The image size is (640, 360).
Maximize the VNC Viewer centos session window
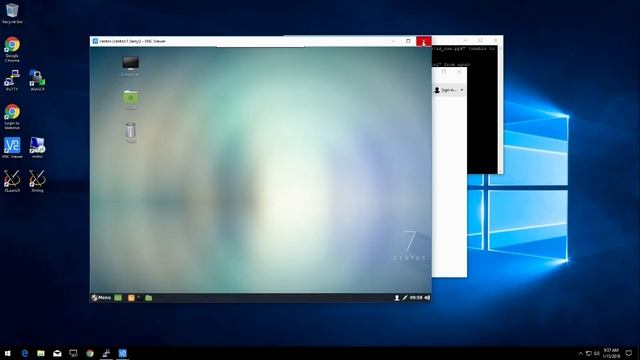[x=408, y=41]
